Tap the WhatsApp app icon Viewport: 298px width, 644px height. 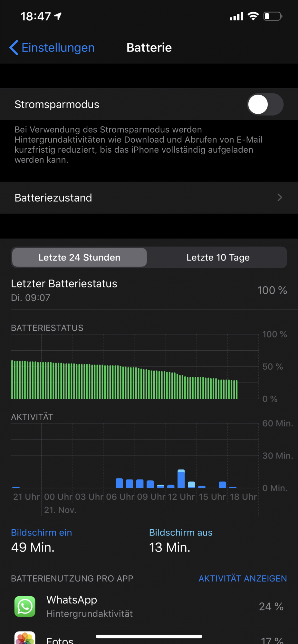25,606
